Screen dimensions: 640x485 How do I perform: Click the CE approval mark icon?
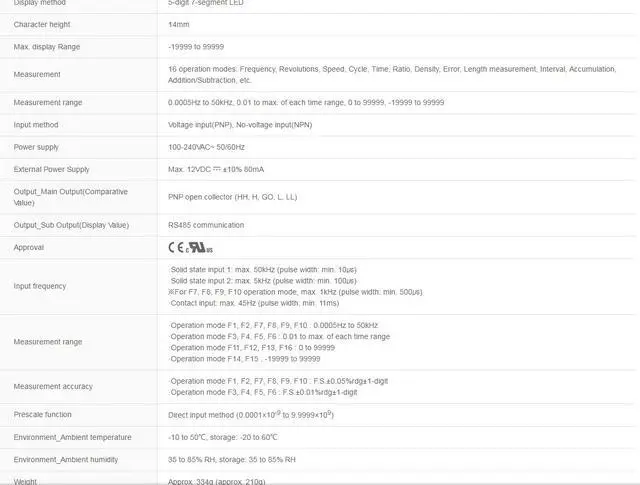(176, 247)
